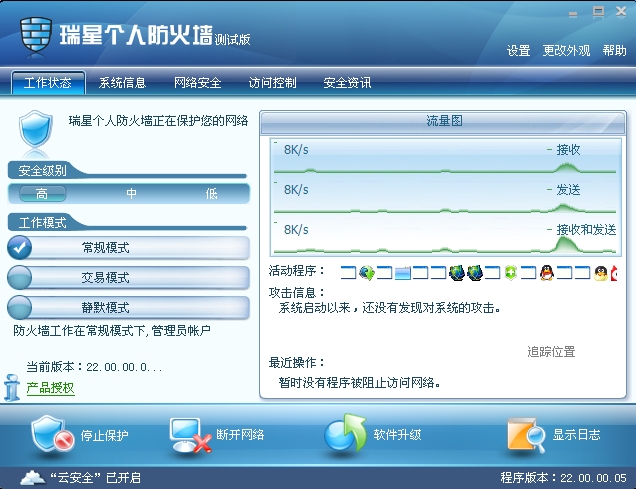This screenshot has width=636, height=489.
Task: Click the Rising firewall brick shield logo
Action: tap(36, 34)
